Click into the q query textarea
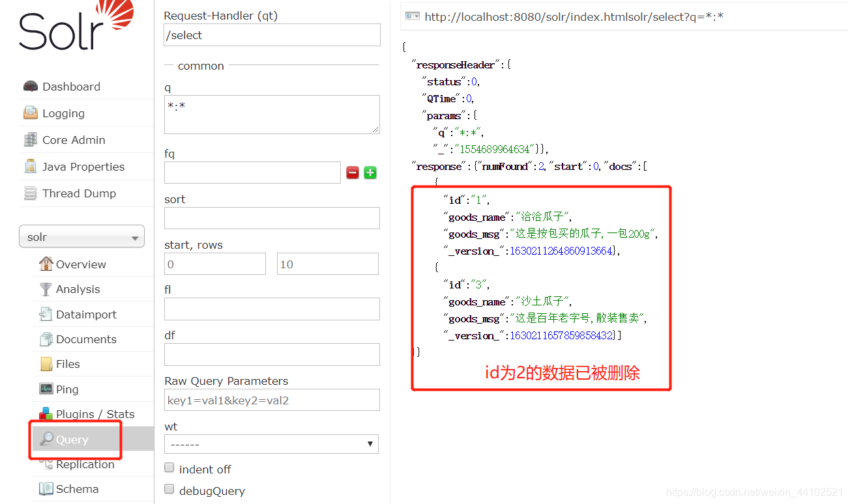Screen dimensions: 848x504 point(272,115)
